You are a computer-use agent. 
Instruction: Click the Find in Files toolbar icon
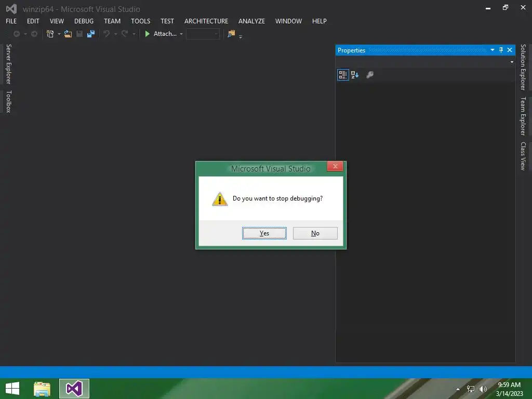[x=231, y=34]
